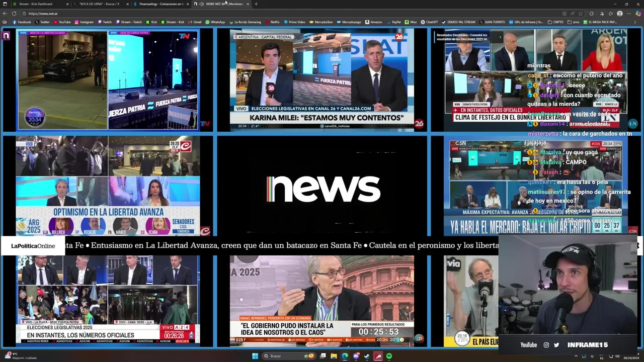This screenshot has height=362, width=644.
Task: Open WhatsApp bookmark
Action: click(215, 22)
